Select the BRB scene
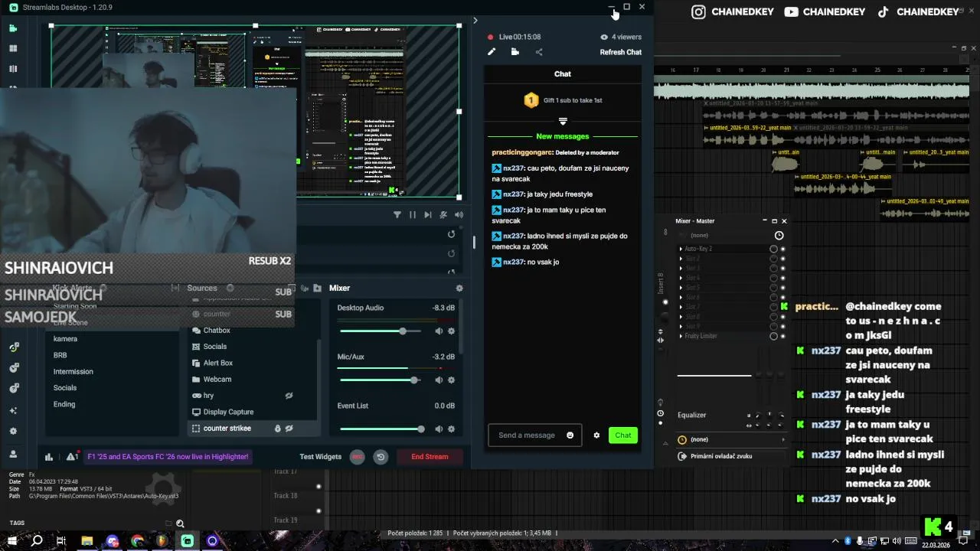The image size is (980, 551). click(60, 355)
